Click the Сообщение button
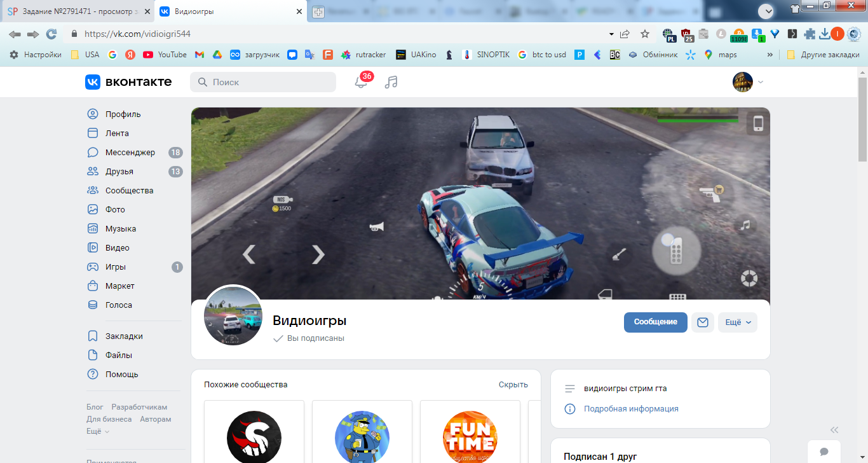This screenshot has height=463, width=868. tap(656, 322)
